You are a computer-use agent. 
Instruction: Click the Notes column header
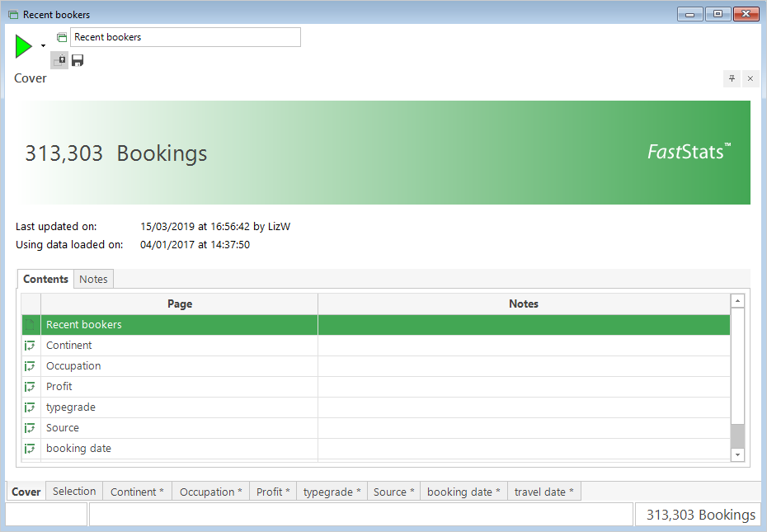click(524, 304)
